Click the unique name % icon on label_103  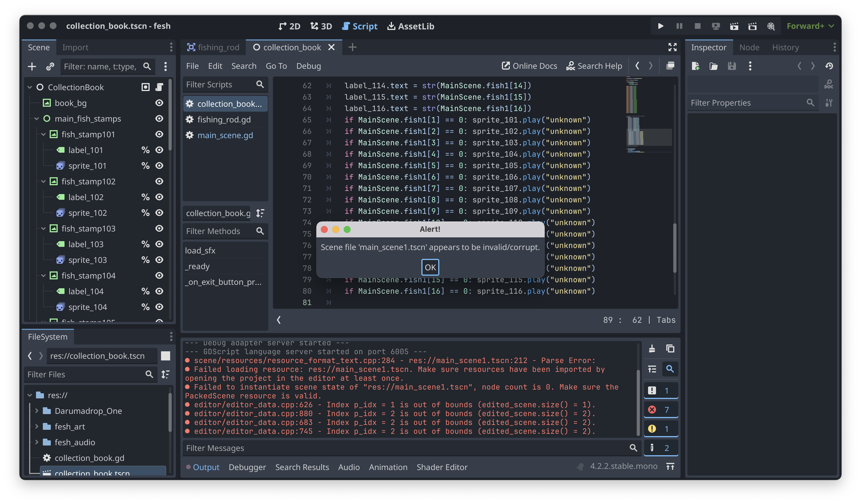pyautogui.click(x=145, y=244)
